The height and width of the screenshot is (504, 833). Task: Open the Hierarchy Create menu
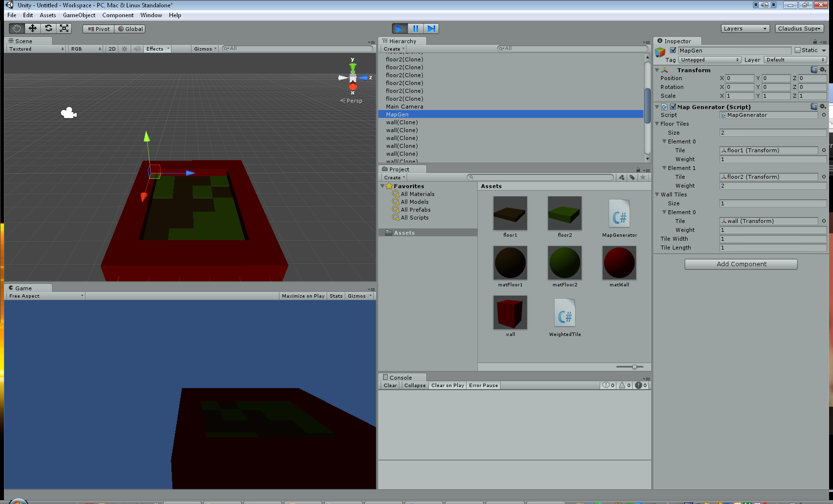click(394, 49)
